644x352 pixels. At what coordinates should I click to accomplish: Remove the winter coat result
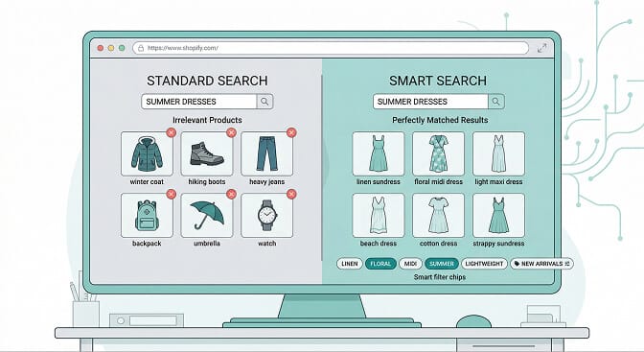(172, 132)
